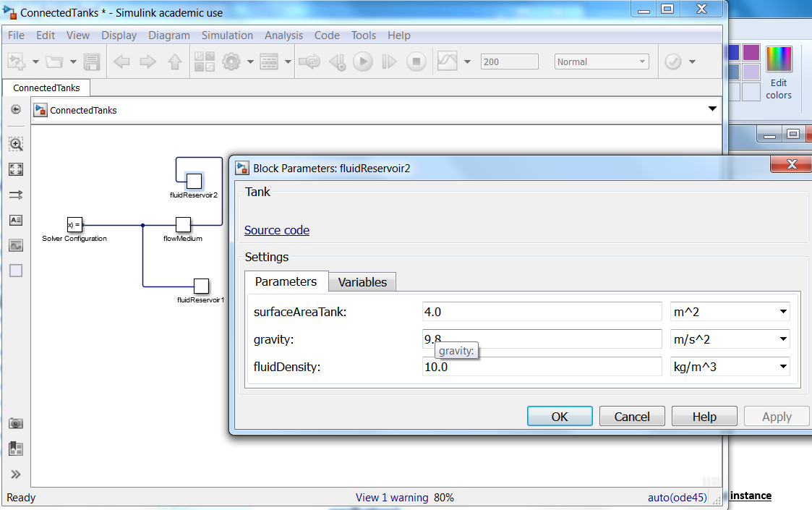The image size is (812, 510).
Task: Click the Stop simulation button
Action: [x=416, y=62]
